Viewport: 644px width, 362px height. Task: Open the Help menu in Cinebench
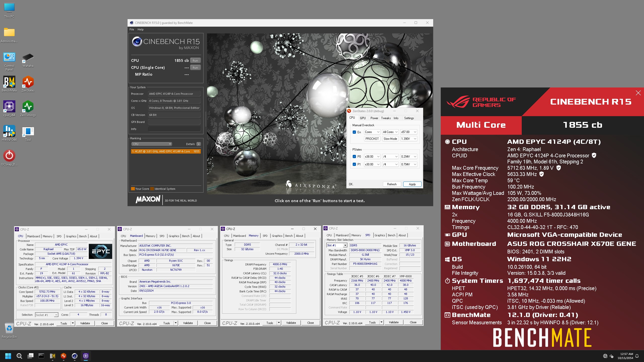click(x=140, y=29)
